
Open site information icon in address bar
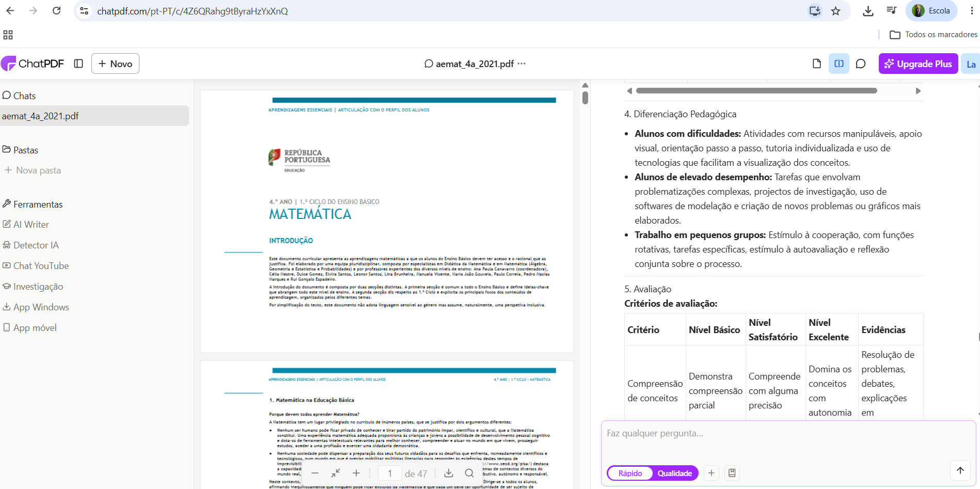tap(84, 11)
